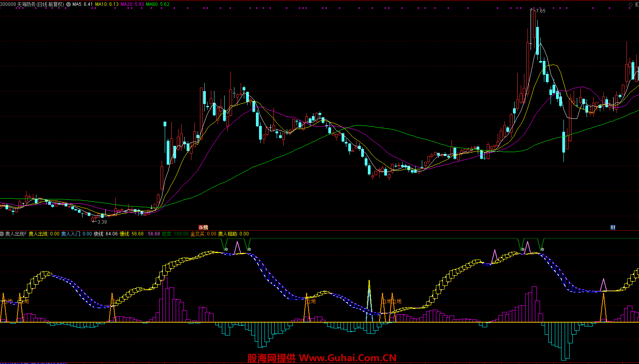
Task: Click the diamond icon at top right
Action: pyautogui.click(x=630, y=4)
